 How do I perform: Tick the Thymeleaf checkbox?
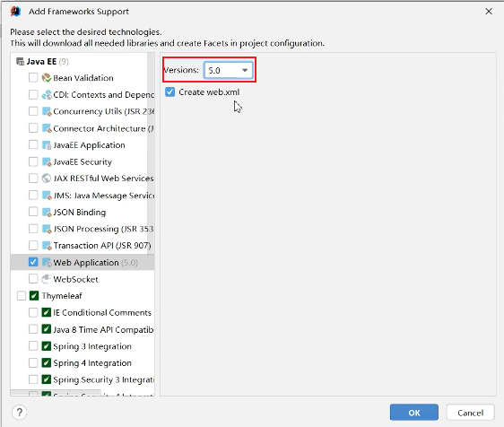coord(22,295)
